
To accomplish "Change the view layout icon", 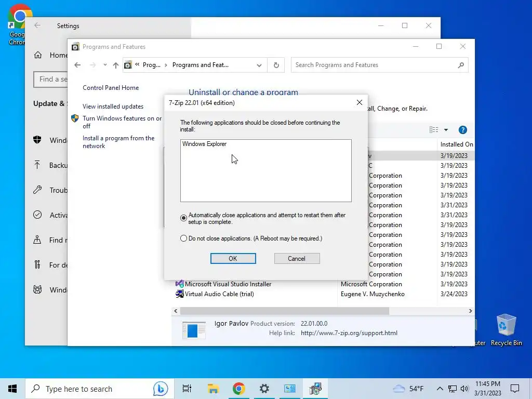I will (434, 129).
